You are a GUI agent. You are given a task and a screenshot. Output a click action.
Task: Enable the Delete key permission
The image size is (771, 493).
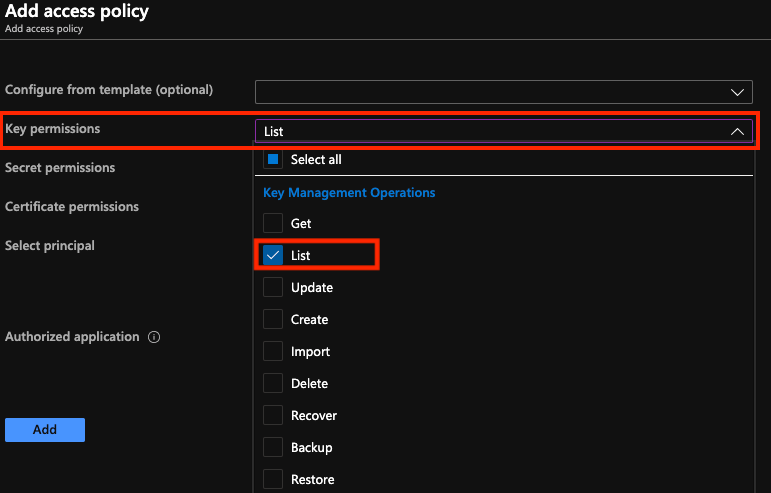273,384
